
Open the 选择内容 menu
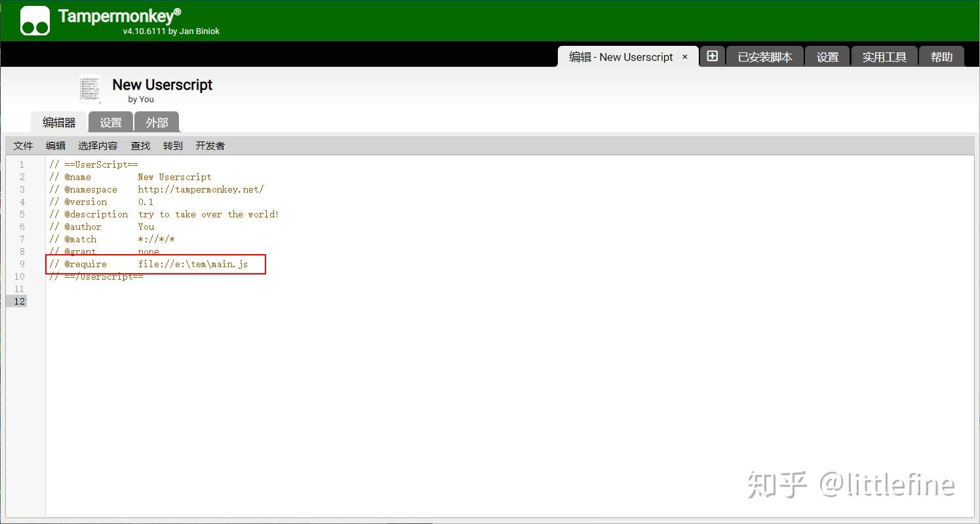(x=98, y=145)
